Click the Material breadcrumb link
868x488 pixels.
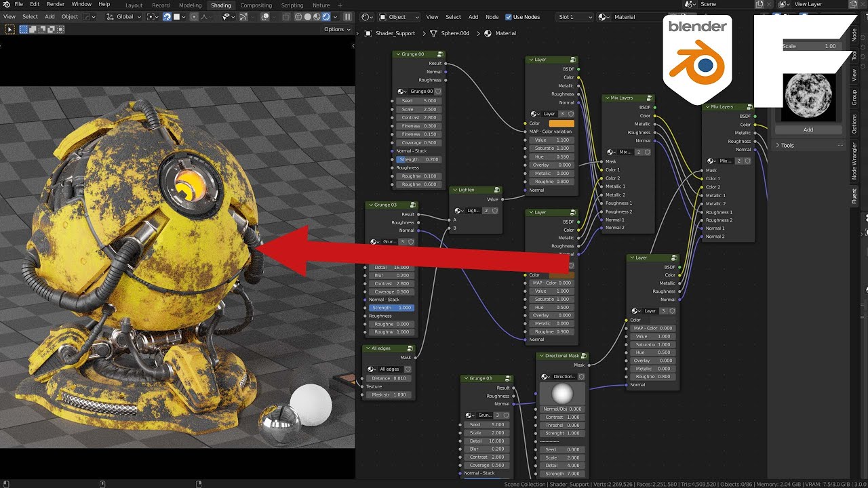coord(505,33)
